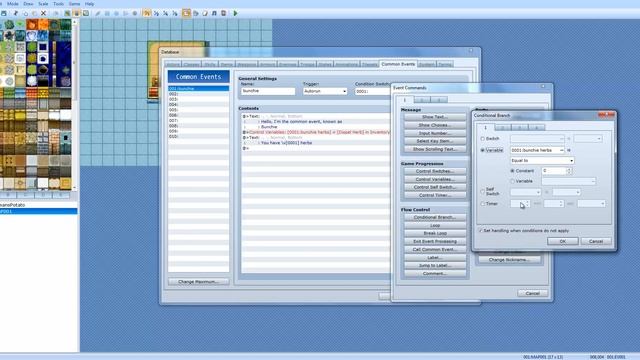The width and height of the screenshot is (640, 360).
Task: Select the Self Switch radio button
Action: click(482, 191)
